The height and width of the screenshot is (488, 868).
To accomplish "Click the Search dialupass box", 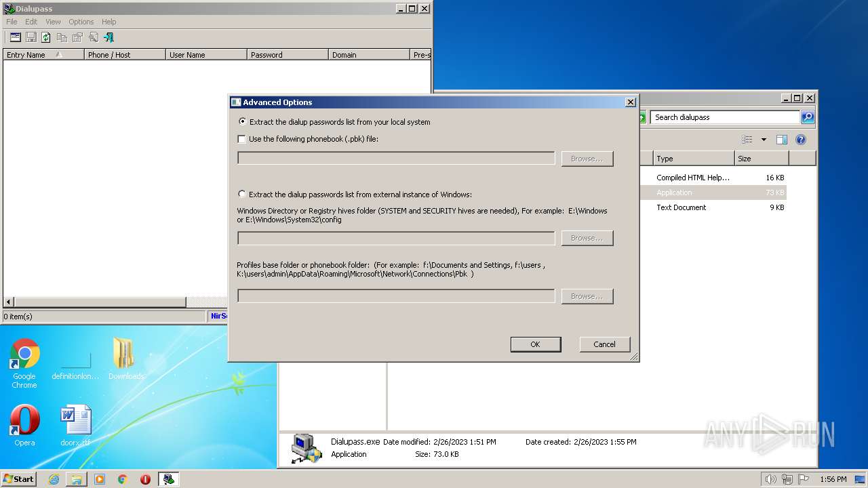I will pos(725,117).
